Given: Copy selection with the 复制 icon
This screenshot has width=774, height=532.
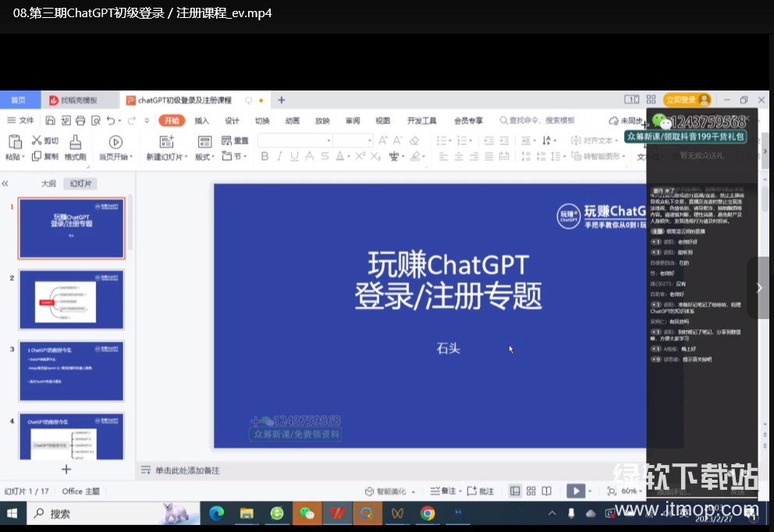Looking at the screenshot, I should click(x=37, y=157).
